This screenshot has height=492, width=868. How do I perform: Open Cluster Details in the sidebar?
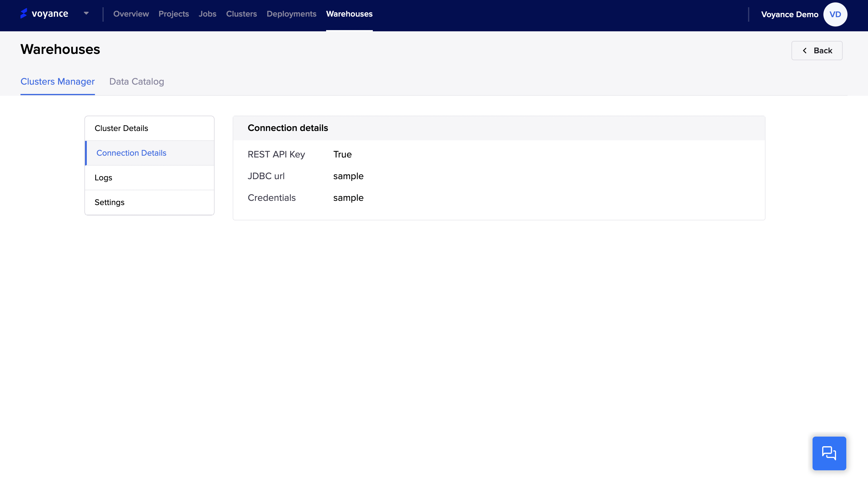[121, 128]
